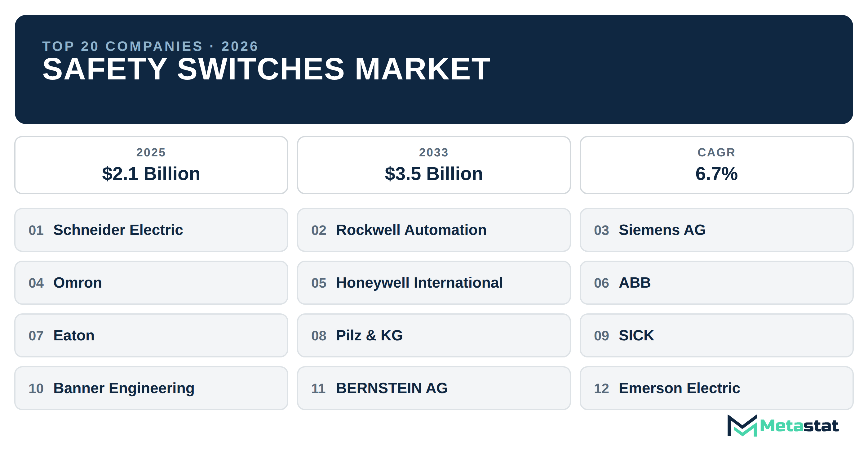Click rank number 12
Screen dimensions: 868x453
(601, 388)
